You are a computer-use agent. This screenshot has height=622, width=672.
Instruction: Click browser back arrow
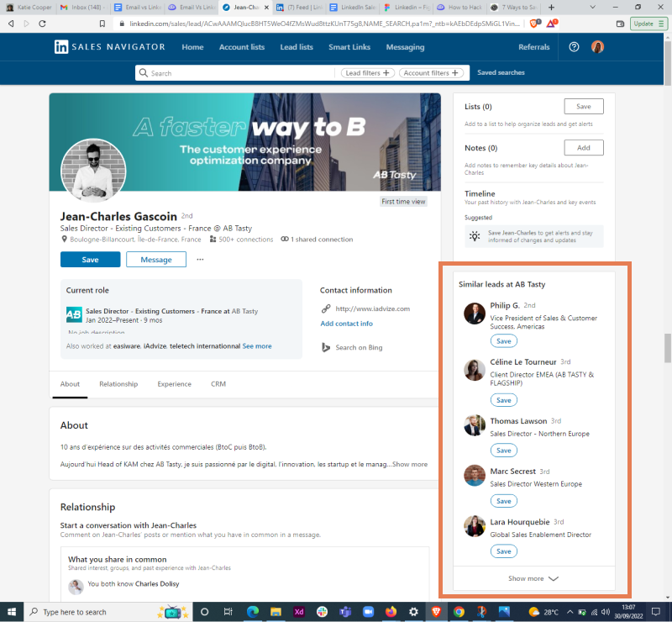click(x=11, y=24)
